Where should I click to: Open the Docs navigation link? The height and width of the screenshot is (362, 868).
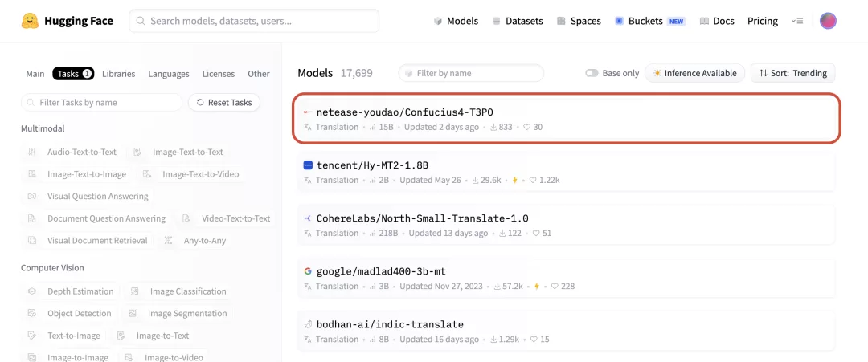coord(717,21)
